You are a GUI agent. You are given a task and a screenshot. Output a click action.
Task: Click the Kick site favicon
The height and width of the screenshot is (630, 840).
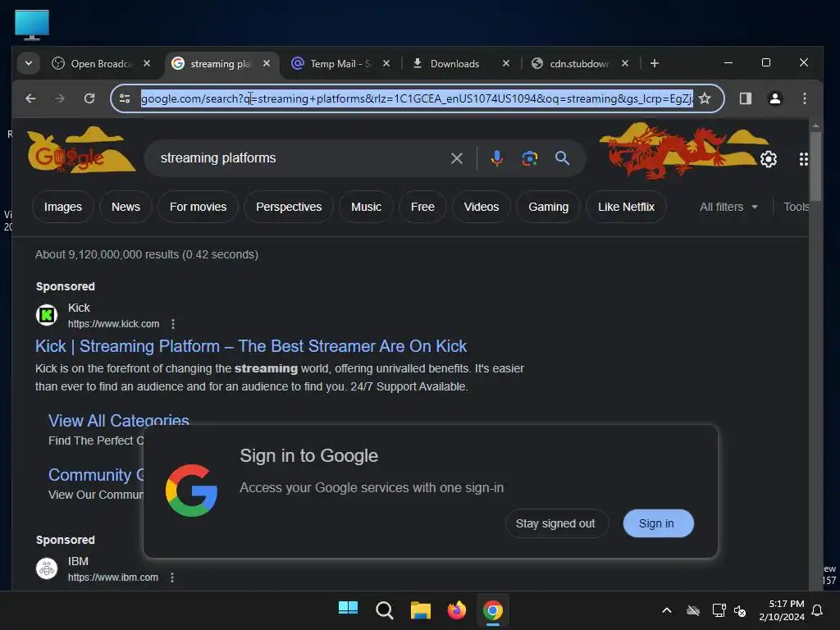click(x=47, y=314)
